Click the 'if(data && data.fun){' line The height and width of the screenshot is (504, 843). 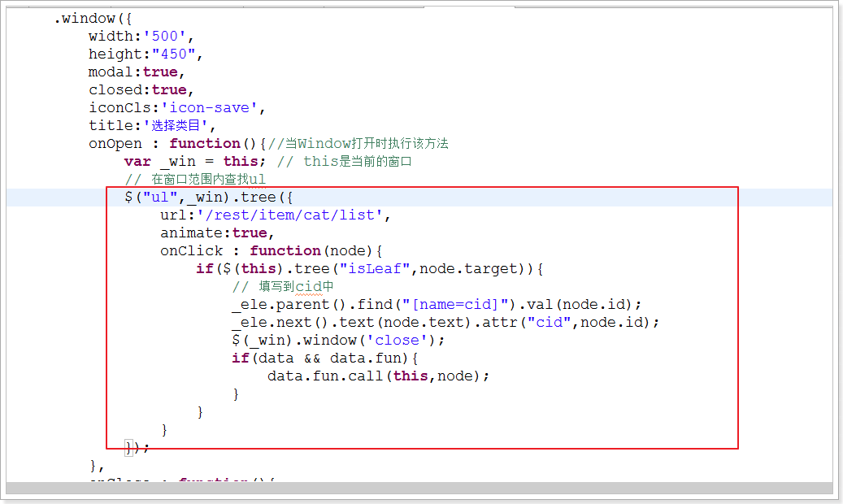click(x=324, y=358)
